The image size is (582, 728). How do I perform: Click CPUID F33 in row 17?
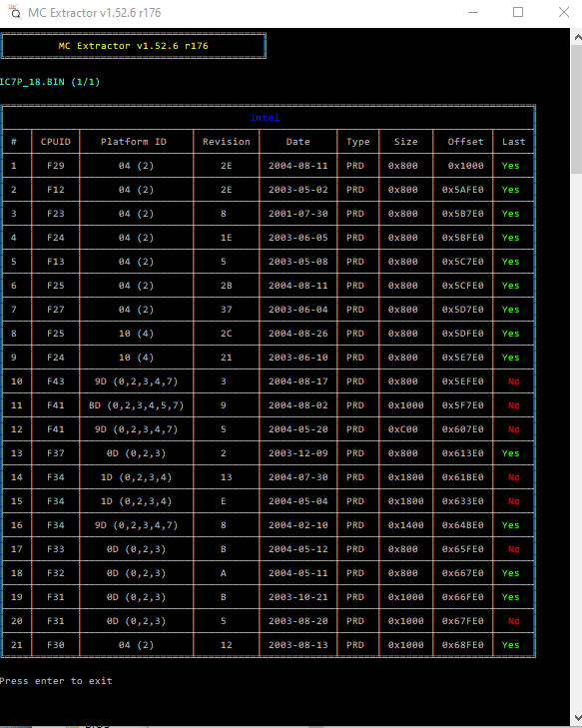pyautogui.click(x=56, y=549)
